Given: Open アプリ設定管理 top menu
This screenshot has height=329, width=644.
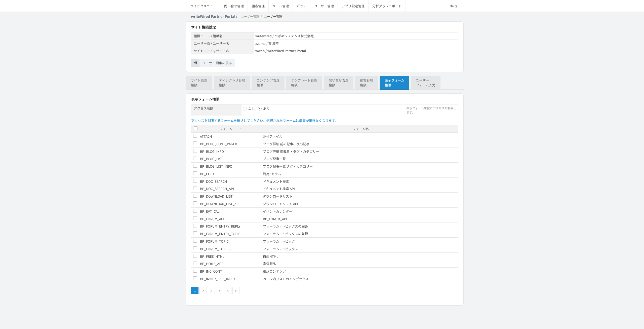Looking at the screenshot, I should coord(353,6).
